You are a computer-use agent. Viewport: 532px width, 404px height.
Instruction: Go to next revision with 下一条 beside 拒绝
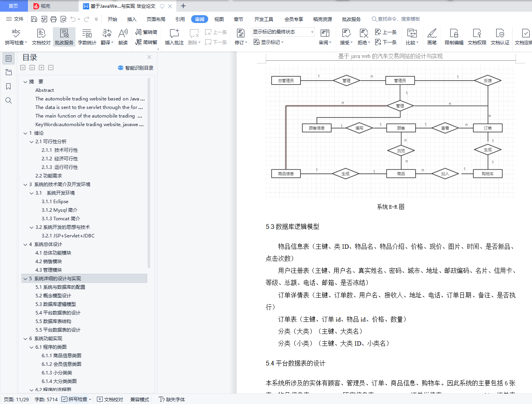tap(386, 42)
